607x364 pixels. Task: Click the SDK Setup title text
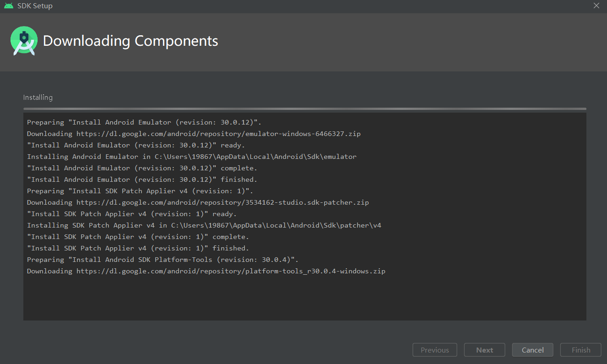35,6
